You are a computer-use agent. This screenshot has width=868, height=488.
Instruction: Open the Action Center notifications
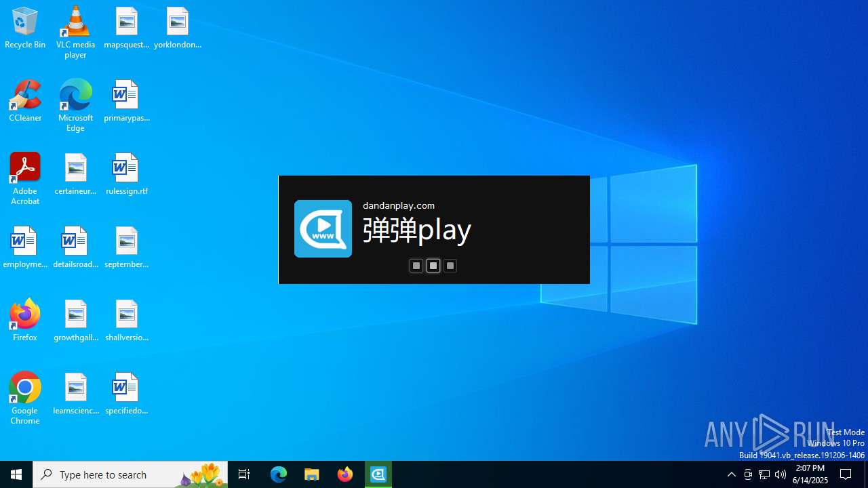click(846, 474)
